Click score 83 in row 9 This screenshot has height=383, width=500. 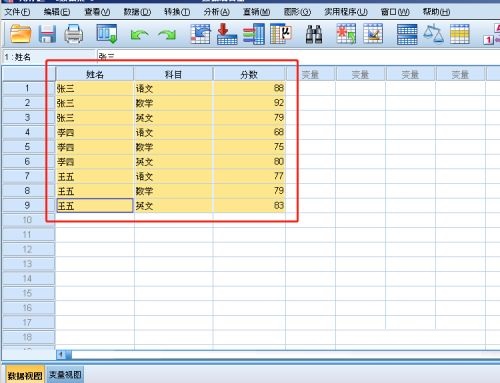[x=249, y=206]
